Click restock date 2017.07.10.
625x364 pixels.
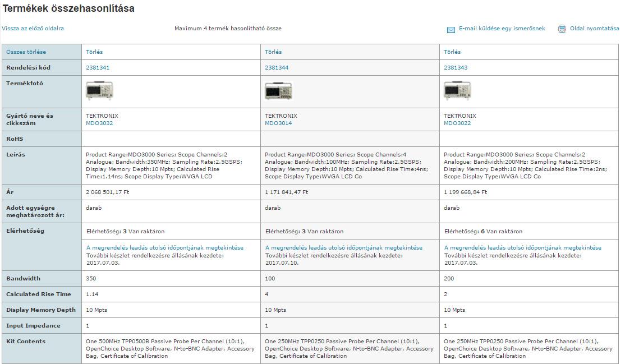coord(282,262)
